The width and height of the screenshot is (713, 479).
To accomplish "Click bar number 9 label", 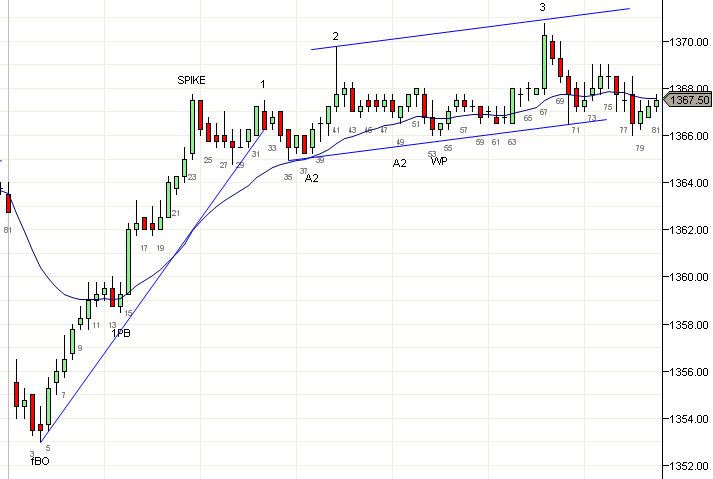I will click(x=80, y=348).
